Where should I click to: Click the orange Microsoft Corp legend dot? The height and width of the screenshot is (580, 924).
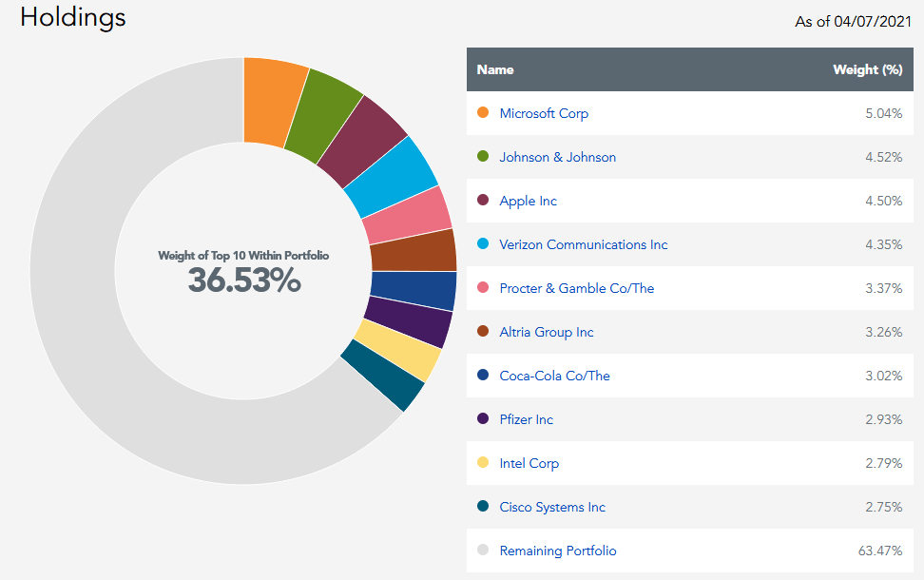[483, 112]
